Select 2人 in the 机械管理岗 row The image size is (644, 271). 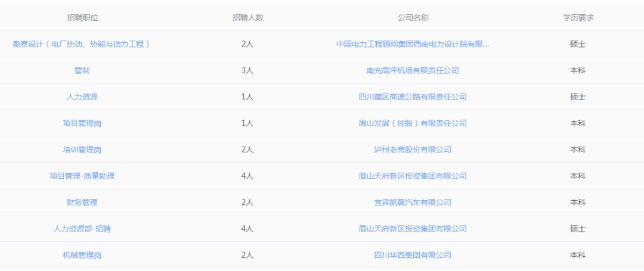click(x=247, y=255)
